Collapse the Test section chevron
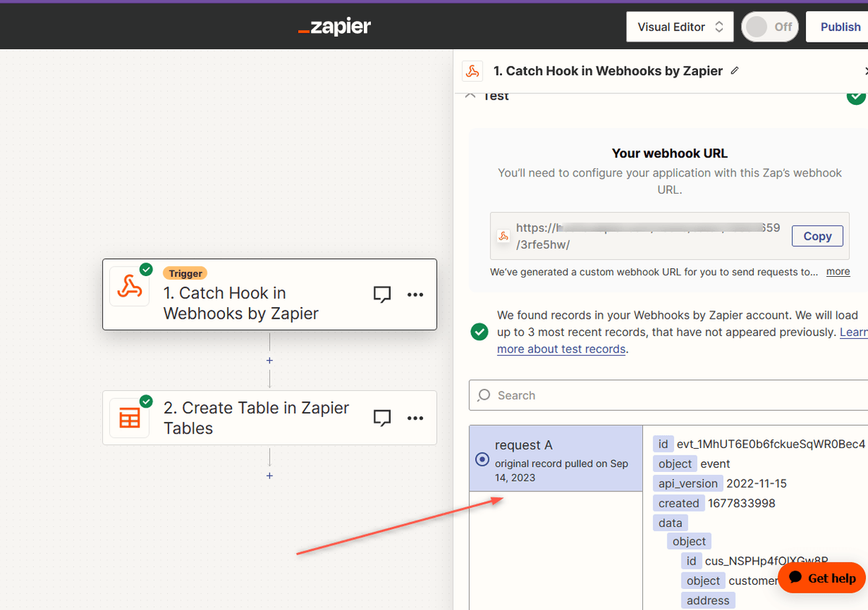868x610 pixels. [471, 95]
